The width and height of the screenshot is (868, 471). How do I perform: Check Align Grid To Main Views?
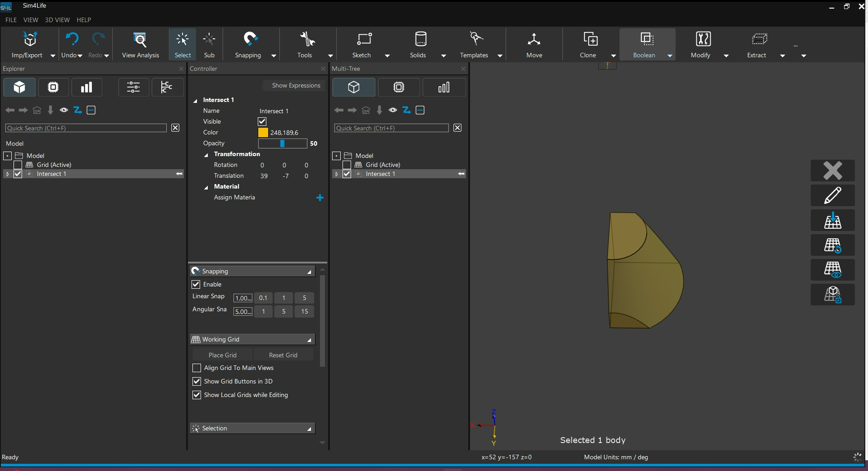[196, 368]
